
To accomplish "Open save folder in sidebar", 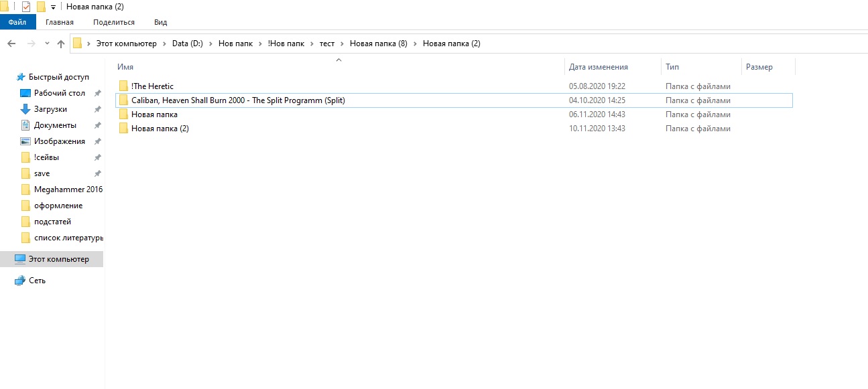I will tap(42, 173).
